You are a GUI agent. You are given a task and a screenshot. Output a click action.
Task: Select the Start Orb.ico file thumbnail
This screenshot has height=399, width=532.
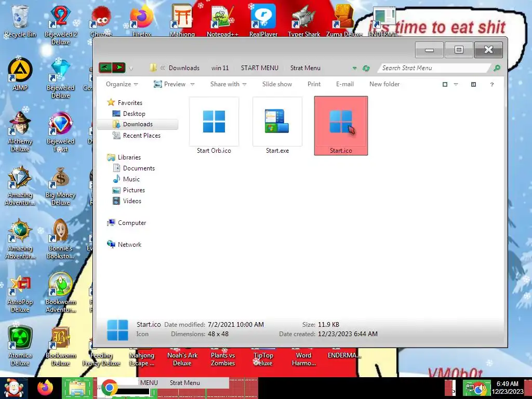pyautogui.click(x=214, y=126)
